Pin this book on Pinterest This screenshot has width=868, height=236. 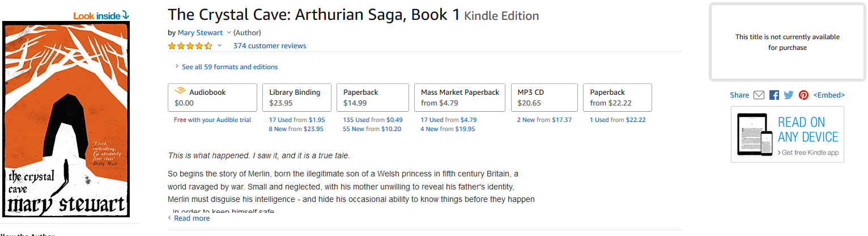[803, 95]
